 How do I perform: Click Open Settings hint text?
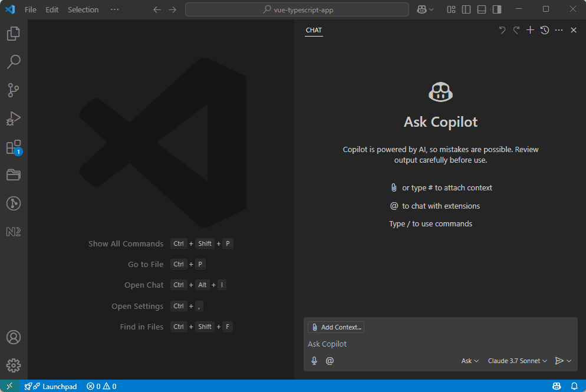click(137, 306)
